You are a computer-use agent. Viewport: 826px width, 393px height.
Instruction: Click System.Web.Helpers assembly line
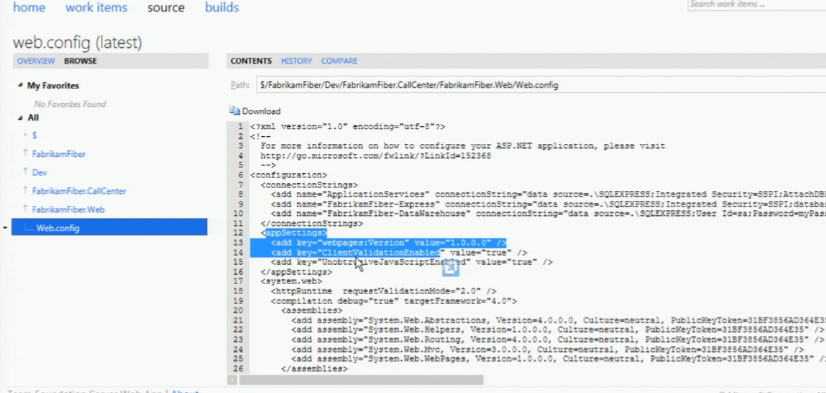click(x=557, y=330)
